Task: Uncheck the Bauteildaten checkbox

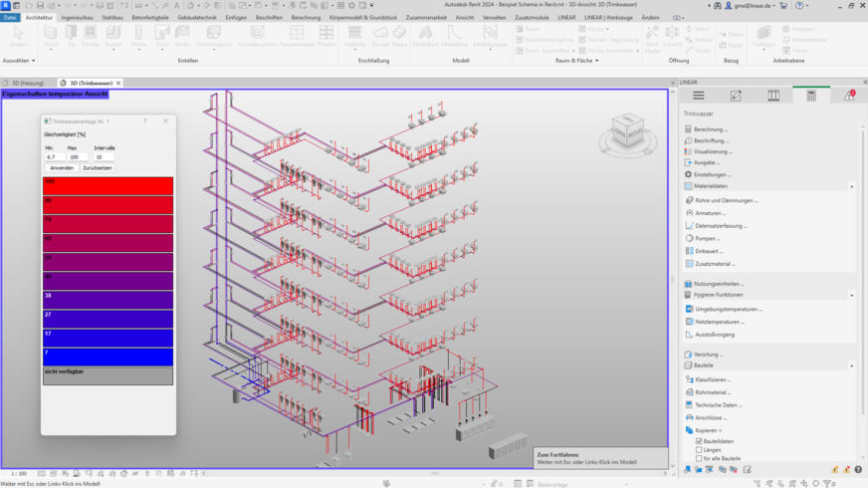Action: 700,441
